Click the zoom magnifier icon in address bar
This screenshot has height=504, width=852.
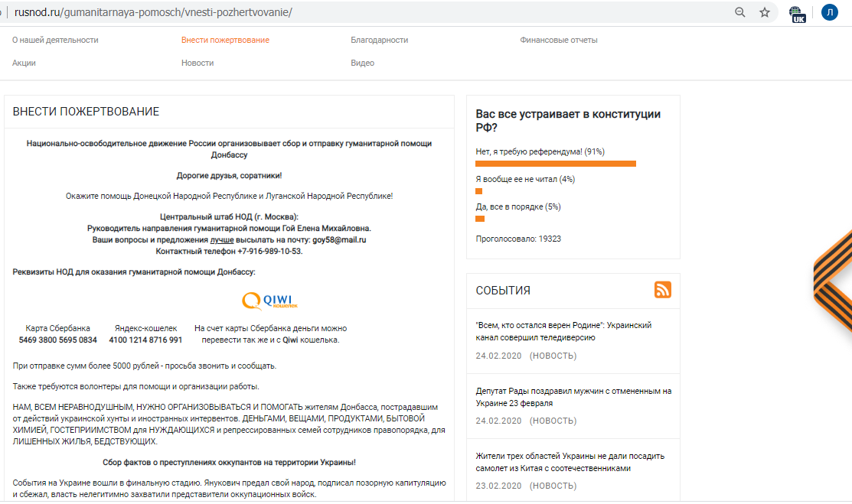(739, 12)
